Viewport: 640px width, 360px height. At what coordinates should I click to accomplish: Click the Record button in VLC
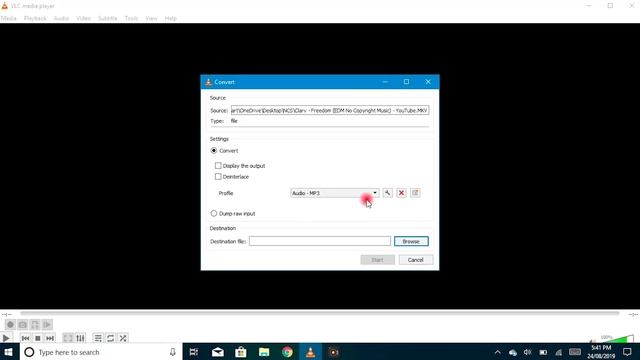(10, 325)
